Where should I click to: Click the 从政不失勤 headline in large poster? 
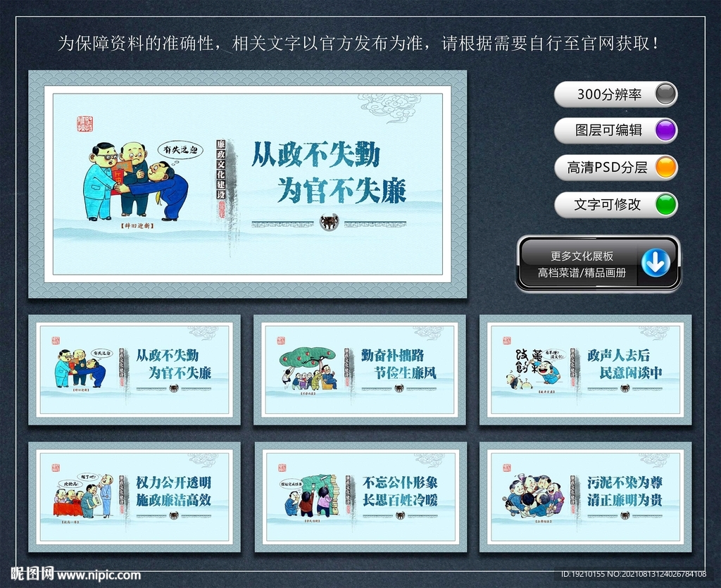[x=316, y=154]
